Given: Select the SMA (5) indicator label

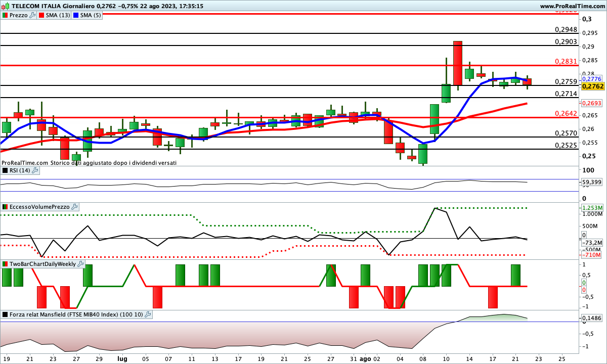Looking at the screenshot, I should click(x=91, y=15).
